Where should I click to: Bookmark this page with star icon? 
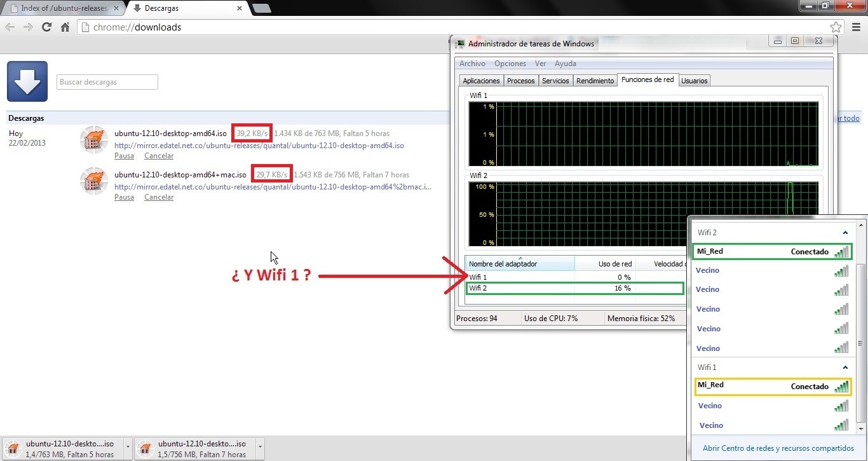pos(836,27)
